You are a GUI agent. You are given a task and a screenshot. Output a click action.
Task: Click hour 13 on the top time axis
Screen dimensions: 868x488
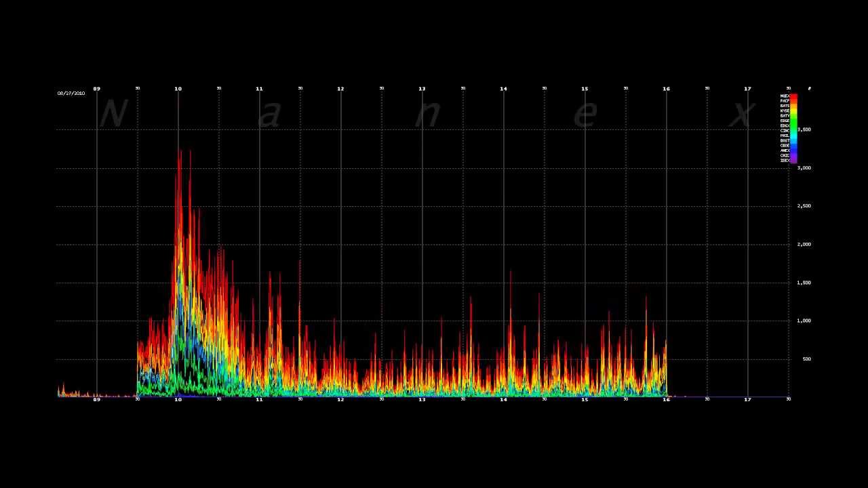[422, 89]
